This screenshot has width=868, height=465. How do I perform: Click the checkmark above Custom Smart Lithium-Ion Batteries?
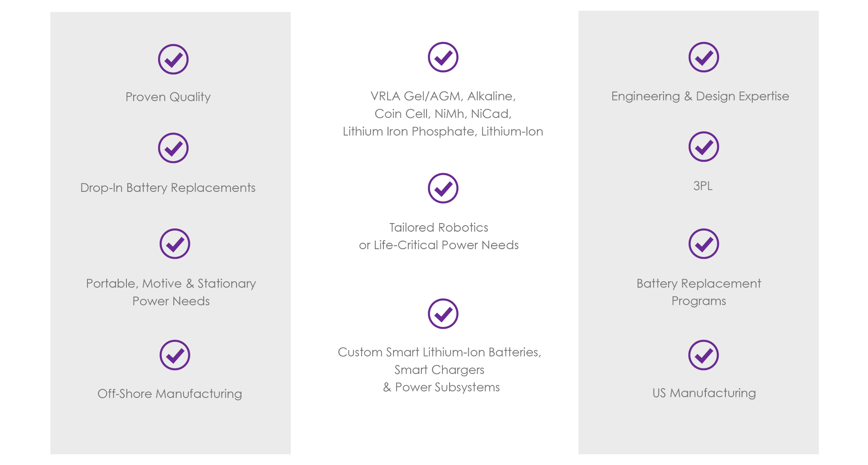pyautogui.click(x=443, y=314)
